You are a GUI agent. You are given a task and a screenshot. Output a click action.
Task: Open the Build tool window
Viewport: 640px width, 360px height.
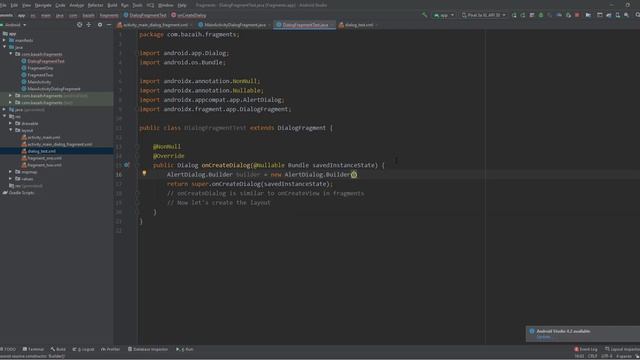tap(58, 349)
